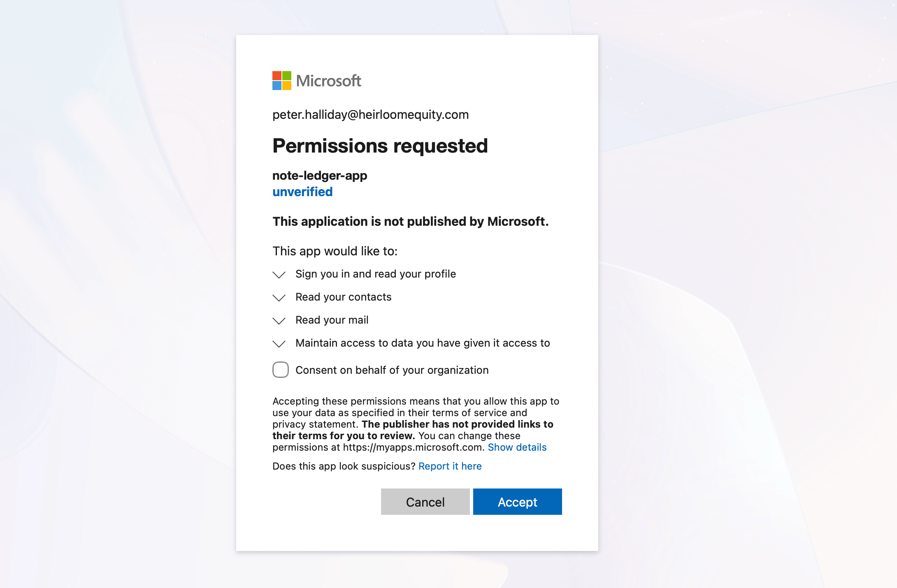Open the "Maintain access to data" chevron
The height and width of the screenshot is (588, 897).
click(x=279, y=344)
